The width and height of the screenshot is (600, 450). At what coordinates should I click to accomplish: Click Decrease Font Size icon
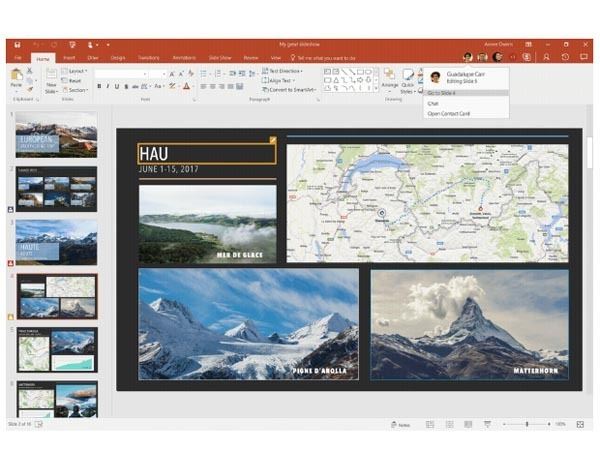click(181, 74)
